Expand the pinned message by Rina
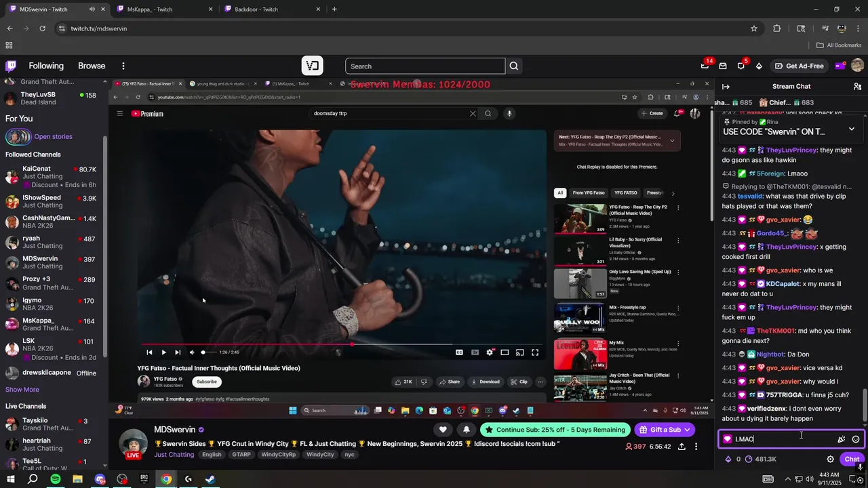The image size is (868, 488). pos(852,129)
